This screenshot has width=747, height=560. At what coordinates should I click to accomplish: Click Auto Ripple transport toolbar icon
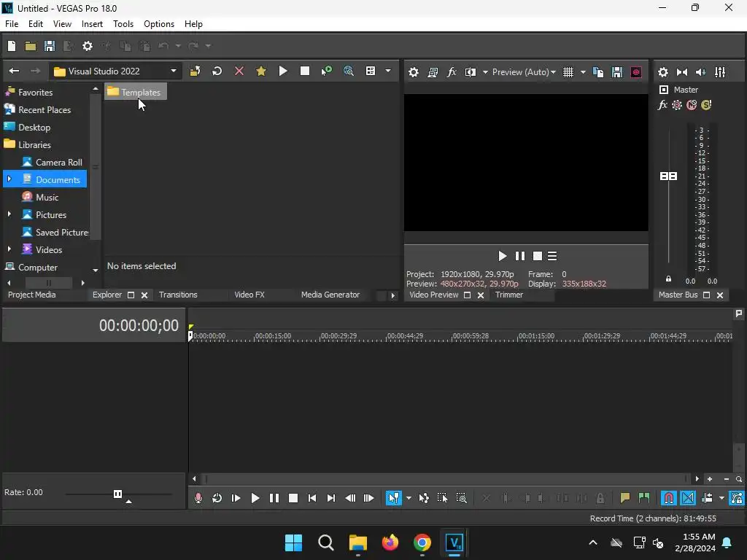(707, 498)
